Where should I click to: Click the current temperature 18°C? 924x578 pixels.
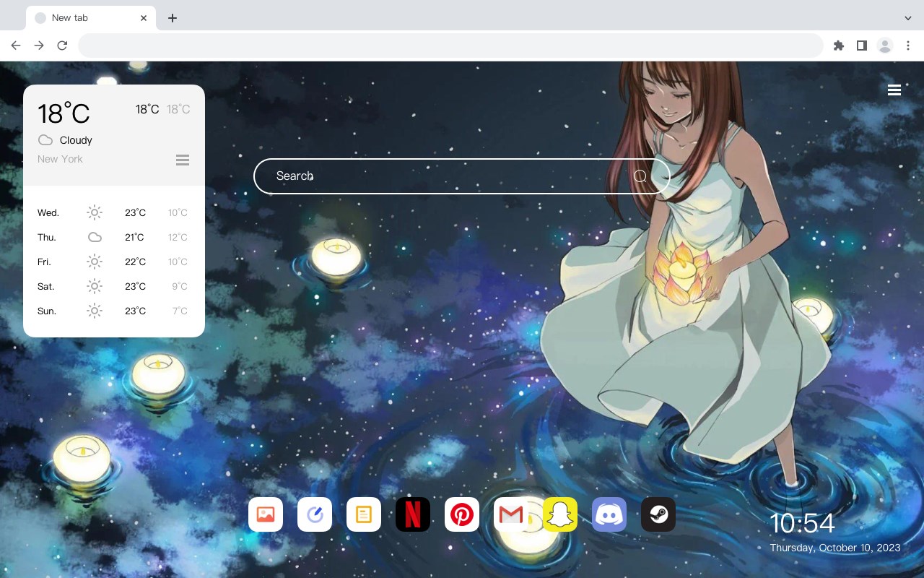(64, 113)
